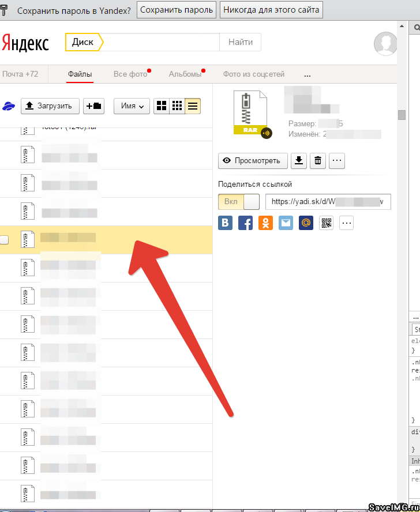Toggle the 'Вкл' link sharing switch
This screenshot has width=420, height=512.
pos(239,202)
